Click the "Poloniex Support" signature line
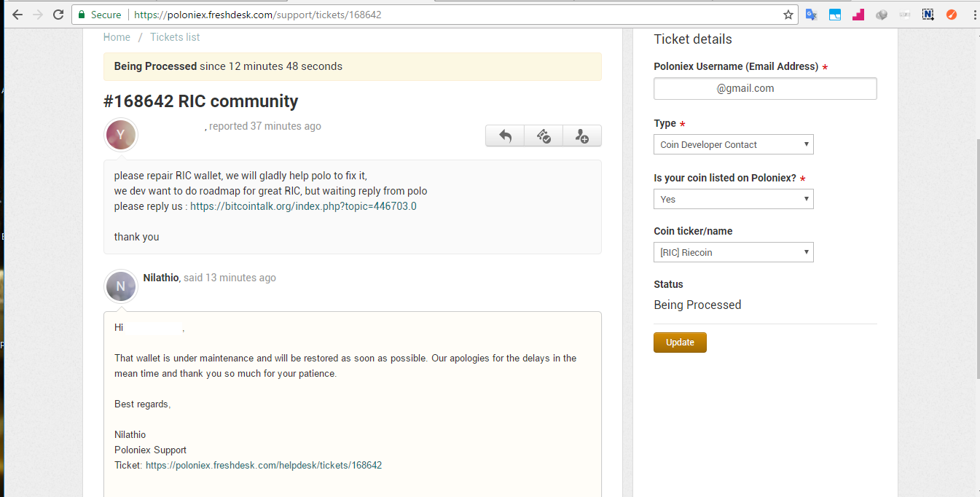Screen dimensions: 980x497 click(x=150, y=450)
